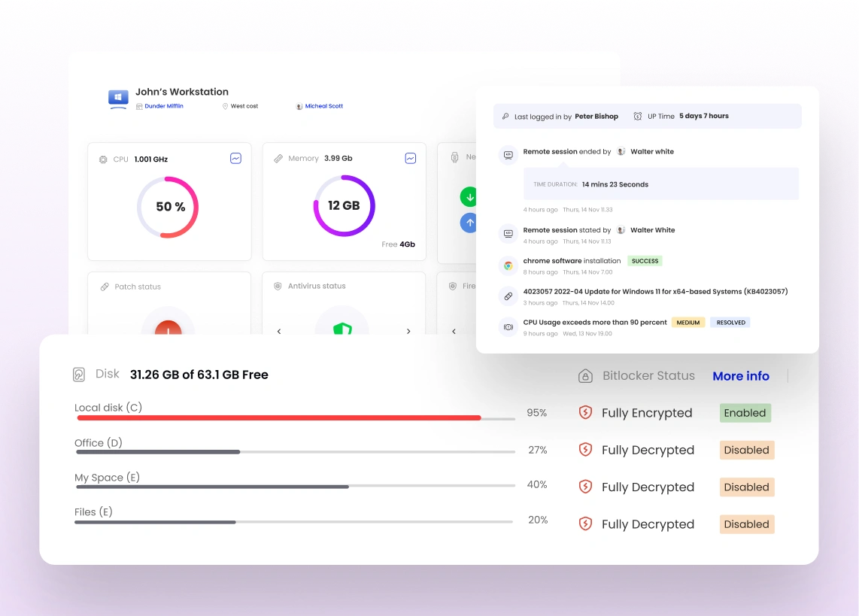Click the CPU usage graph icon
This screenshot has height=616, width=859.
(235, 159)
